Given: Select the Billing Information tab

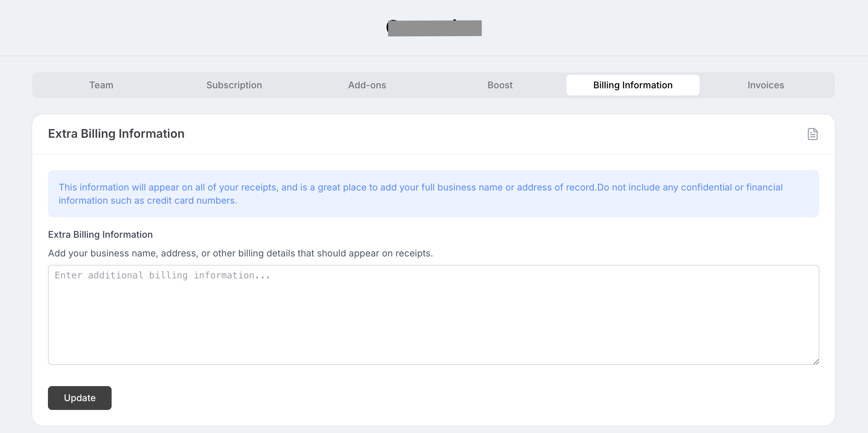Looking at the screenshot, I should [633, 85].
